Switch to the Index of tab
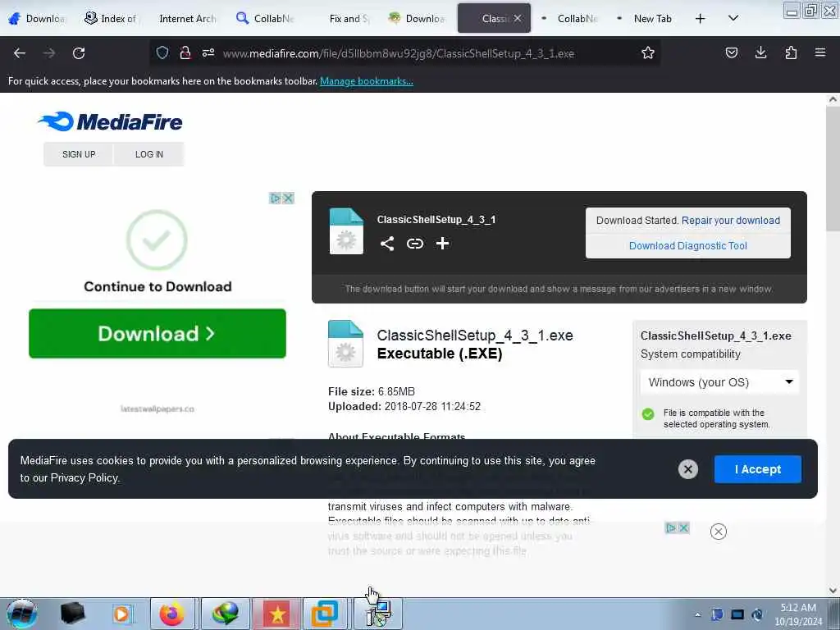The height and width of the screenshot is (630, 840). coord(111,18)
